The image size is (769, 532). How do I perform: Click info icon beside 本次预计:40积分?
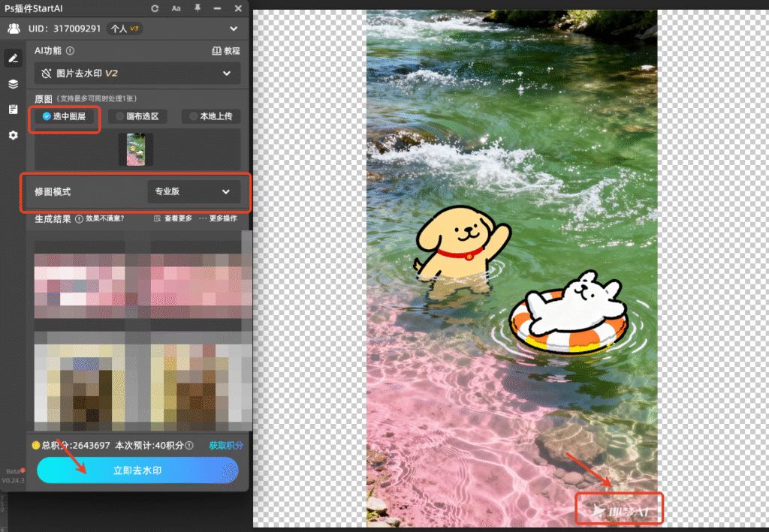click(x=189, y=445)
